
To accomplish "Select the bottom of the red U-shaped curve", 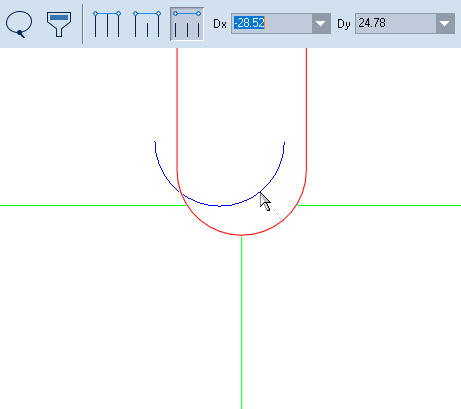I will [x=242, y=235].
